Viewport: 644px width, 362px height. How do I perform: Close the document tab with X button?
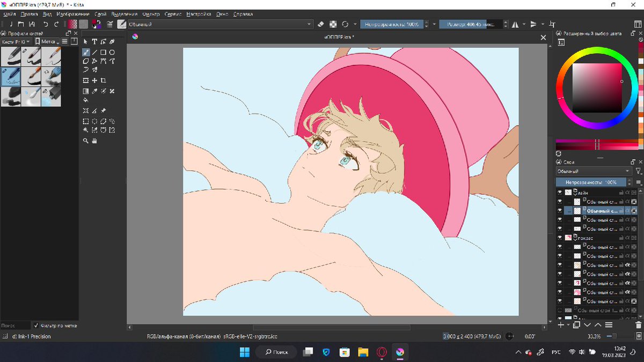(x=543, y=37)
